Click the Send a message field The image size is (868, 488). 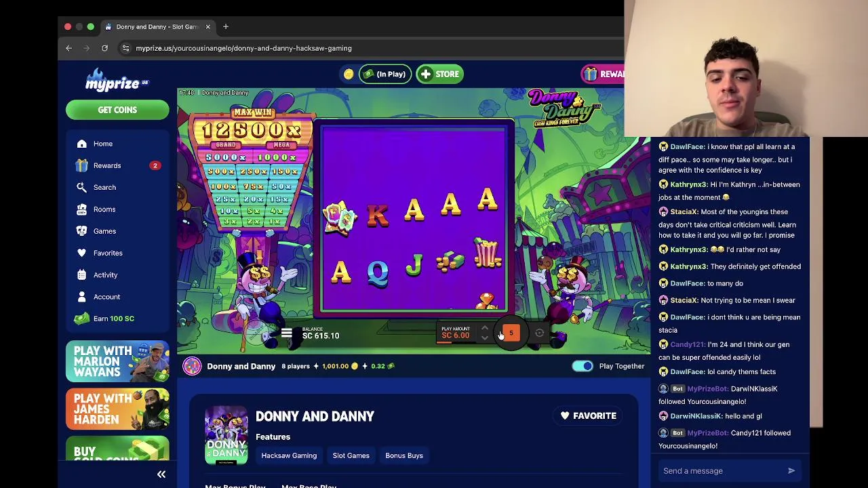[720, 471]
